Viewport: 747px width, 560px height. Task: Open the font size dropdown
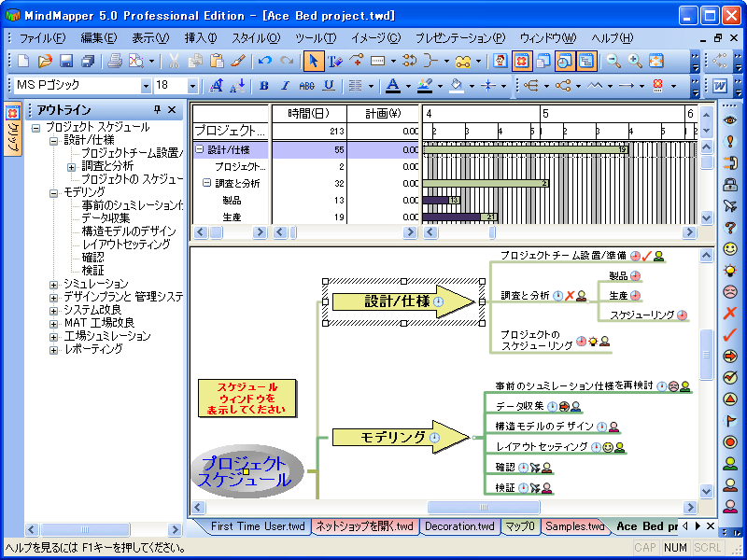192,86
